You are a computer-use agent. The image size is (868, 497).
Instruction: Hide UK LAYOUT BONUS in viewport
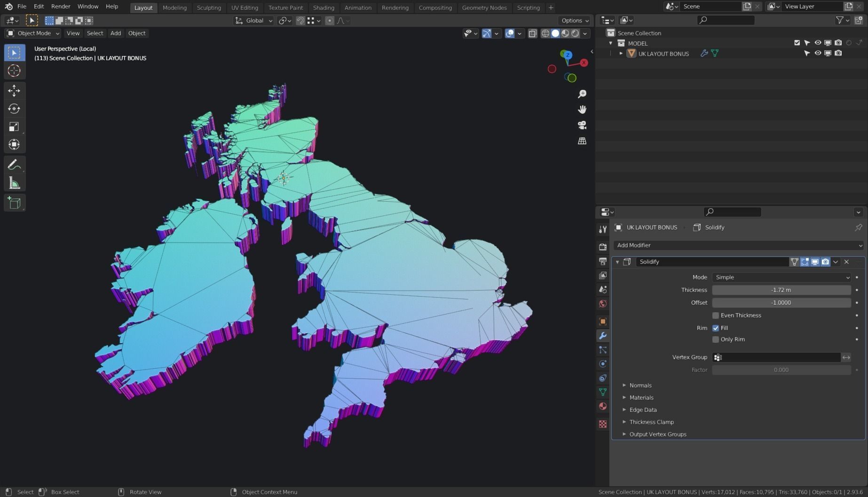818,53
